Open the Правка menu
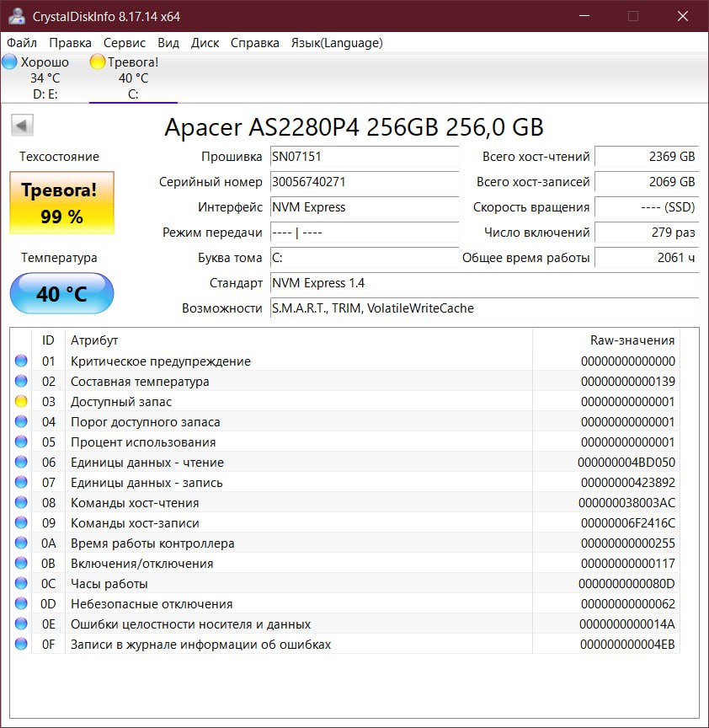 70,43
